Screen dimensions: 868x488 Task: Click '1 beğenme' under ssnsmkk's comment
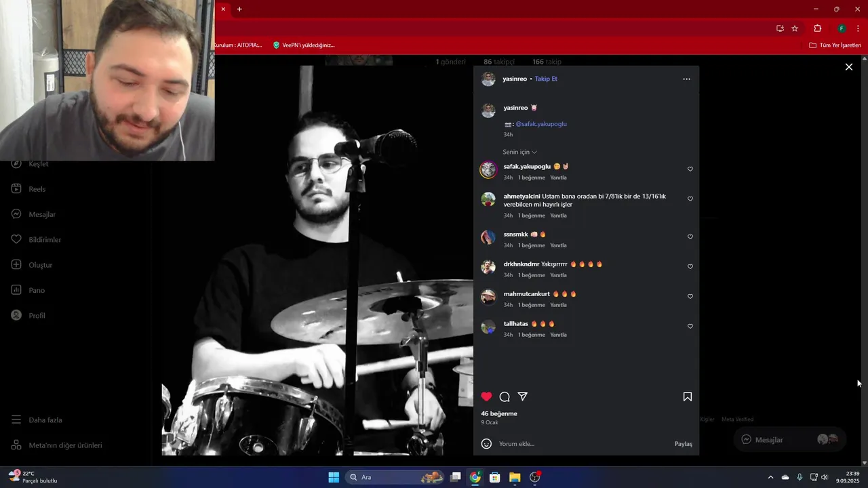[532, 245]
